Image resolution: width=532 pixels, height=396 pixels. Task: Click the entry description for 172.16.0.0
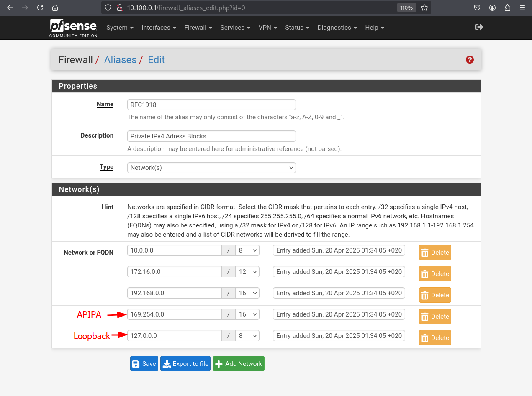(339, 272)
